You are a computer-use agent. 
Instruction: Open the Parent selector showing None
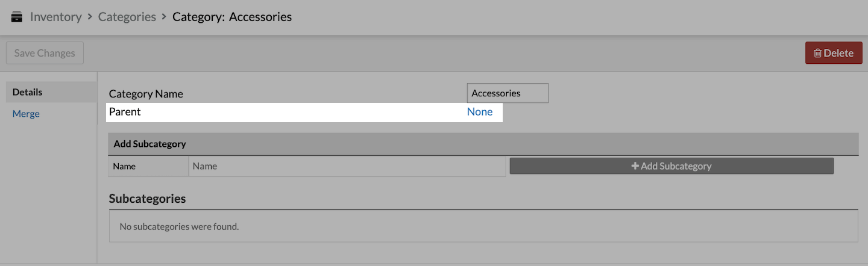[x=480, y=112]
